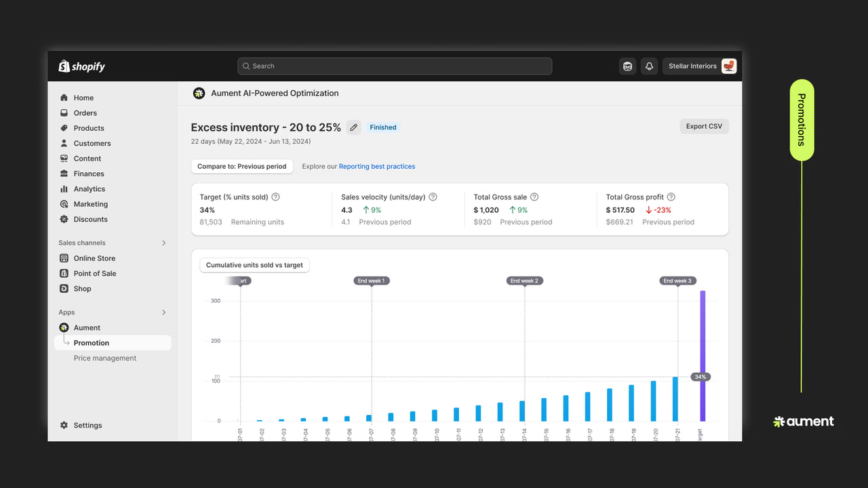Go to the Discounts page
This screenshot has width=868, height=488.
[x=91, y=219]
